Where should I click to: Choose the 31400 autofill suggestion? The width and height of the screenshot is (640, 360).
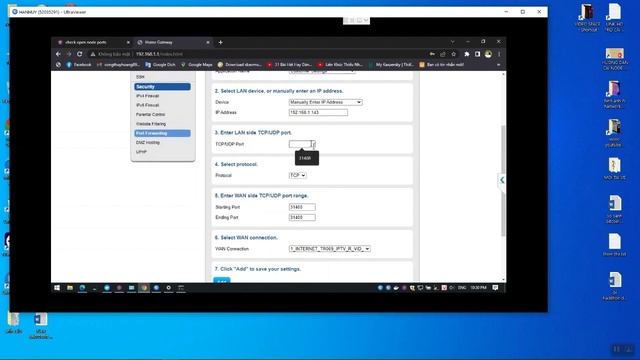(307, 158)
